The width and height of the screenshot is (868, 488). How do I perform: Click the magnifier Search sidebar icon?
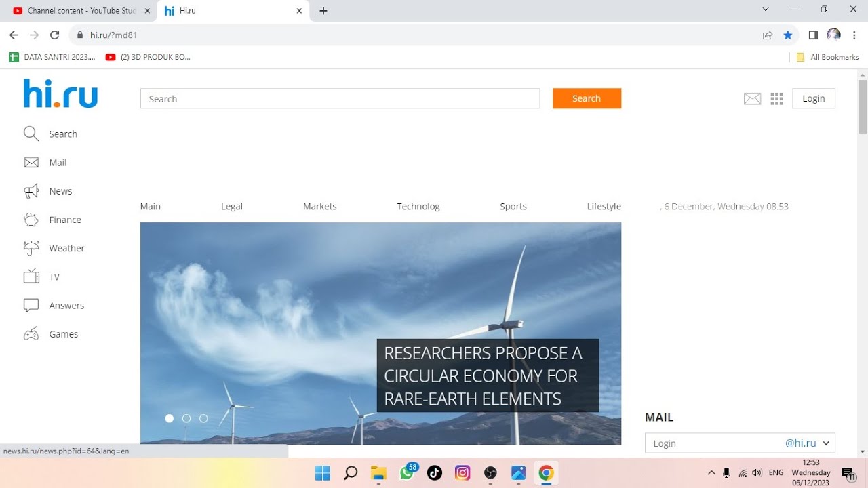pyautogui.click(x=31, y=134)
